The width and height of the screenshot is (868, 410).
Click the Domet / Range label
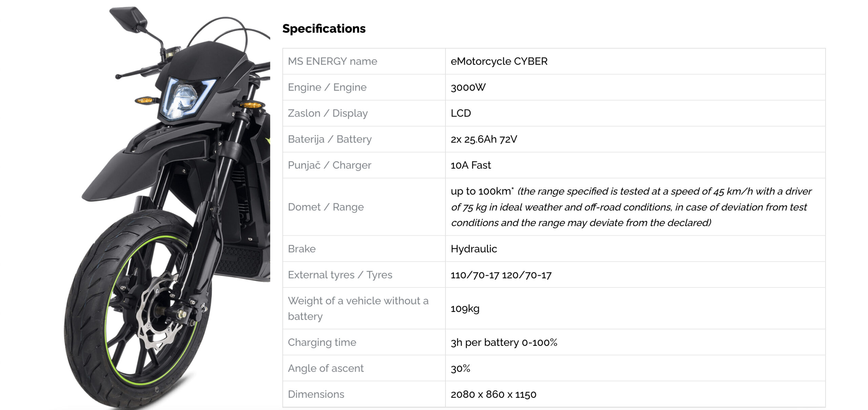tap(325, 207)
